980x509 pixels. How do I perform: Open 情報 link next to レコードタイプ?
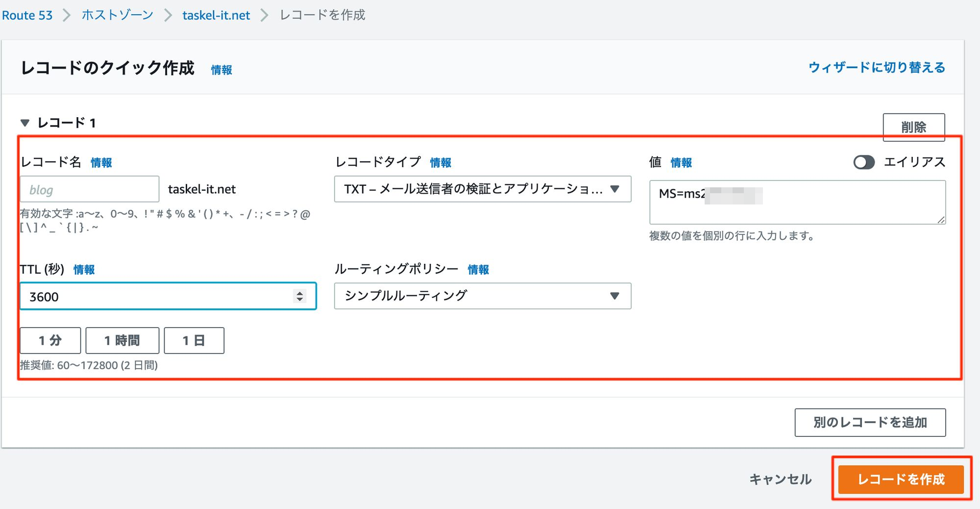(441, 163)
